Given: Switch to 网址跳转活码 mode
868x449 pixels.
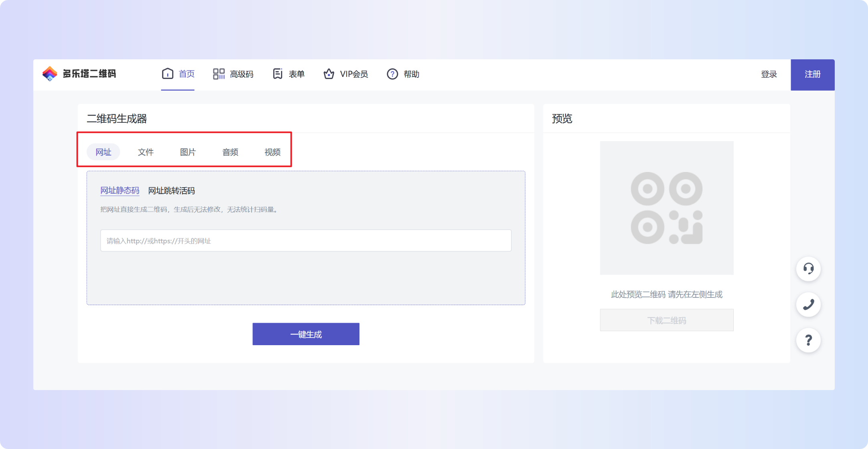Looking at the screenshot, I should 171,191.
